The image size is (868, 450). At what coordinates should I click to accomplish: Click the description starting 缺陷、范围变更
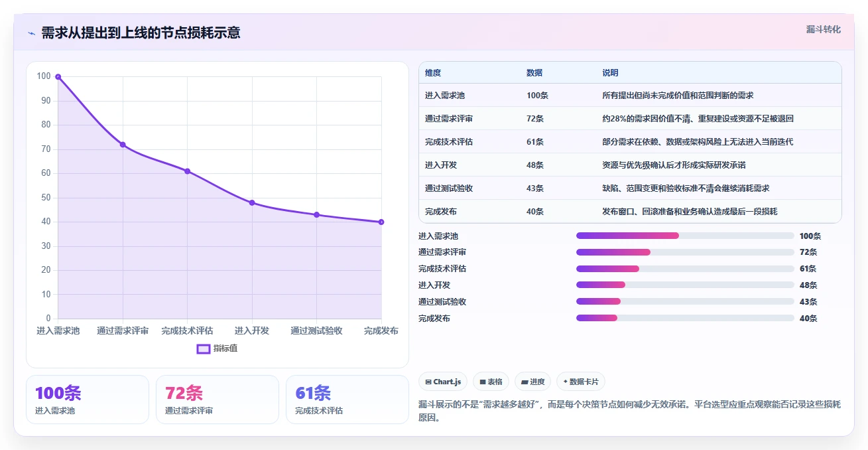[686, 188]
